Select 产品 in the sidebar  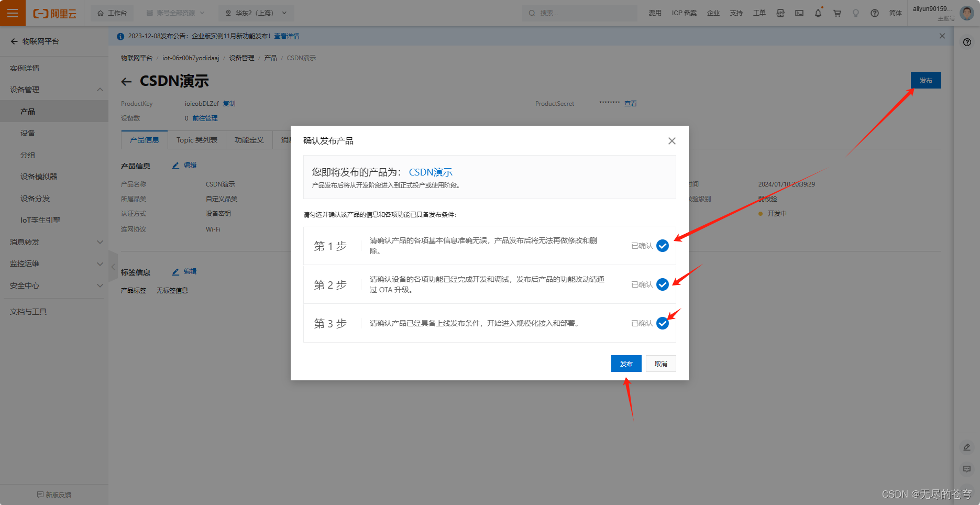pos(54,111)
